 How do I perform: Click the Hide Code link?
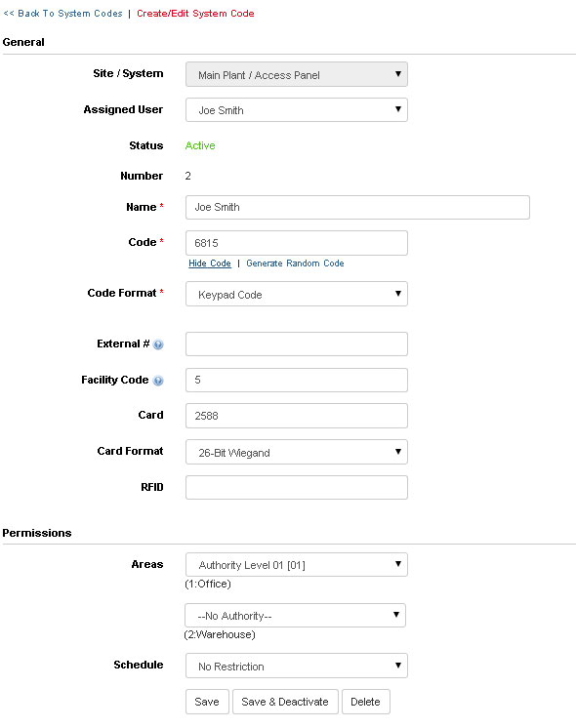coord(210,263)
